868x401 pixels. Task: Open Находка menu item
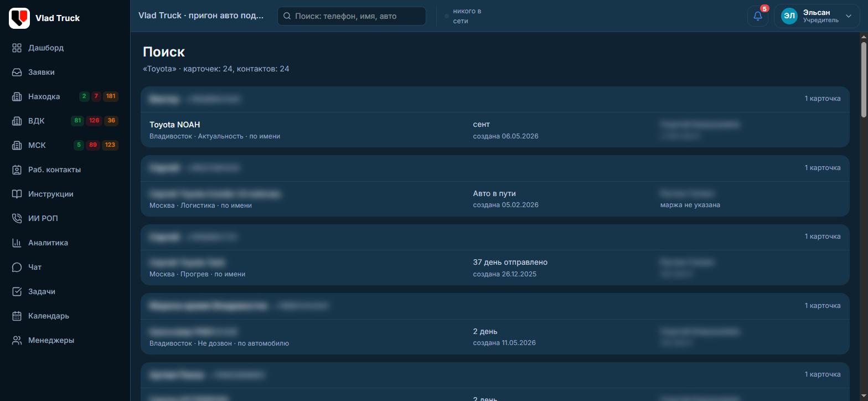click(x=65, y=97)
